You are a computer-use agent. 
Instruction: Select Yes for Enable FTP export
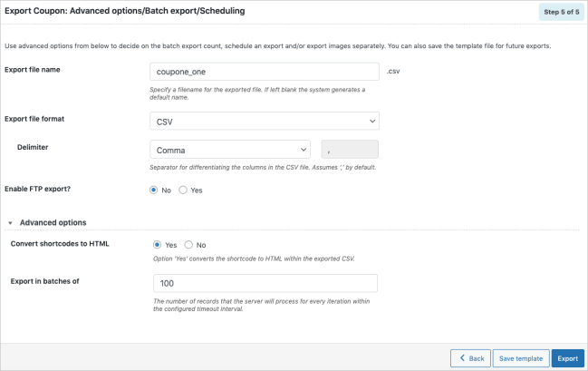coord(184,190)
